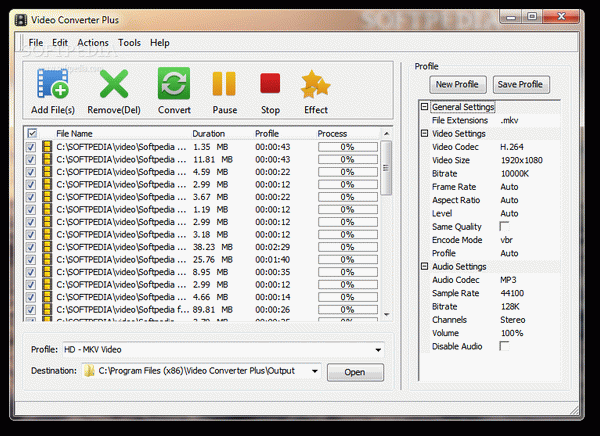Uncheck the 1.19 MB file checkbox
The width and height of the screenshot is (600, 436).
click(x=31, y=210)
